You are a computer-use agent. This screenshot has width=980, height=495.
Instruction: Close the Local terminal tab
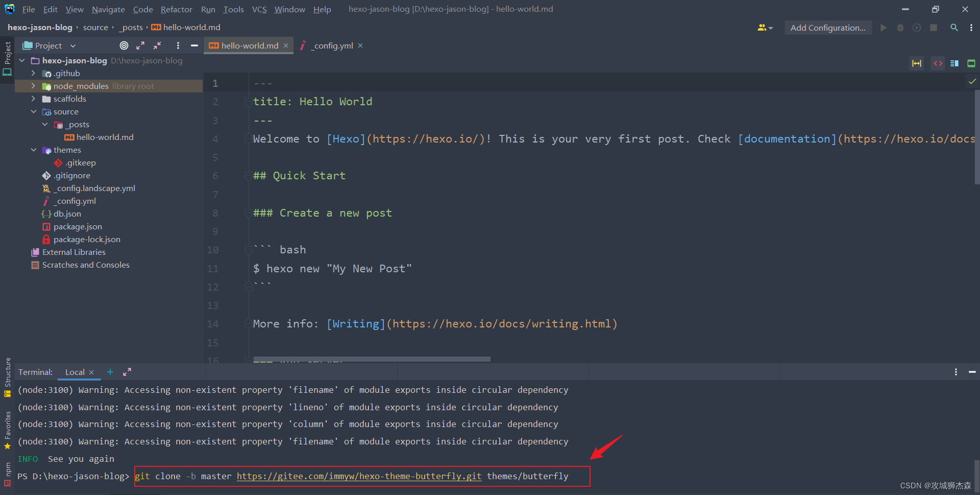pos(91,372)
